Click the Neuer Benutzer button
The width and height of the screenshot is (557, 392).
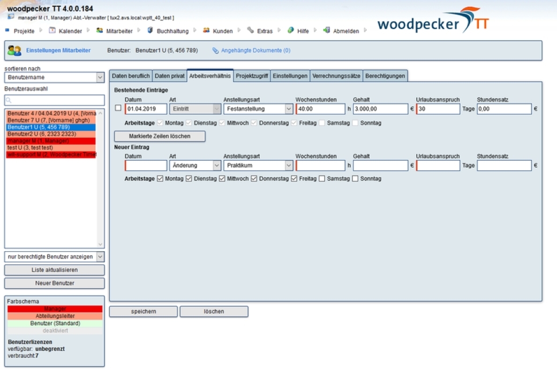54,283
